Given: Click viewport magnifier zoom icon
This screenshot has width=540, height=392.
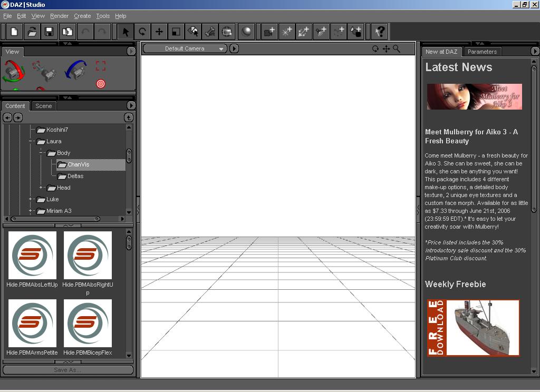Looking at the screenshot, I should (x=397, y=49).
